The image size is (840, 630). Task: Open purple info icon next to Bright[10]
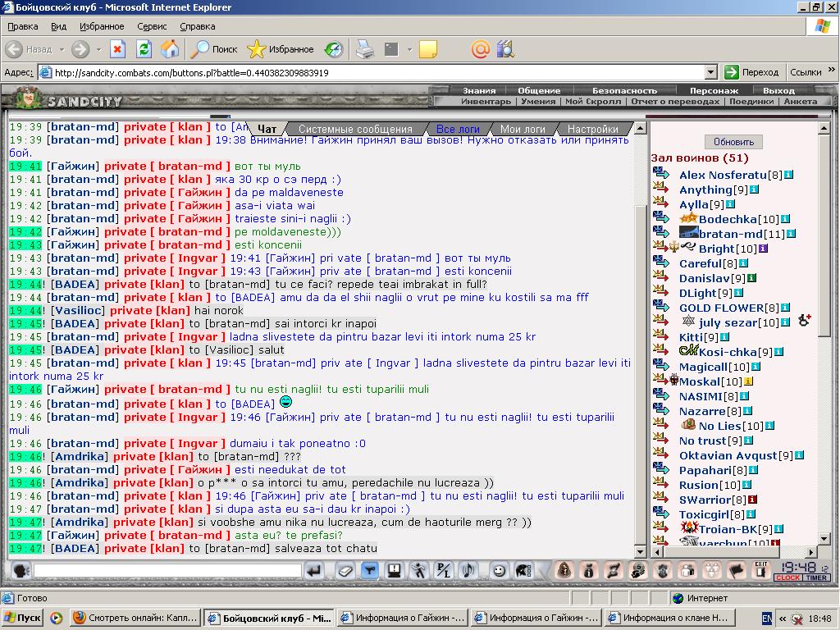coord(764,249)
